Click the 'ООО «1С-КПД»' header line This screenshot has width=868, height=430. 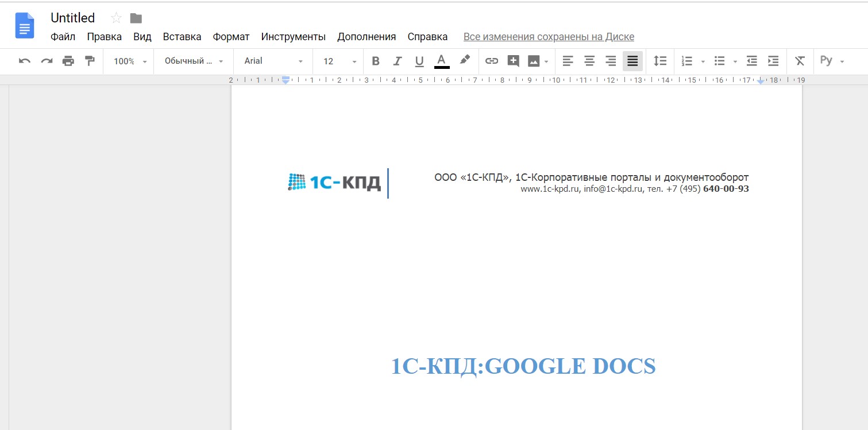591,177
